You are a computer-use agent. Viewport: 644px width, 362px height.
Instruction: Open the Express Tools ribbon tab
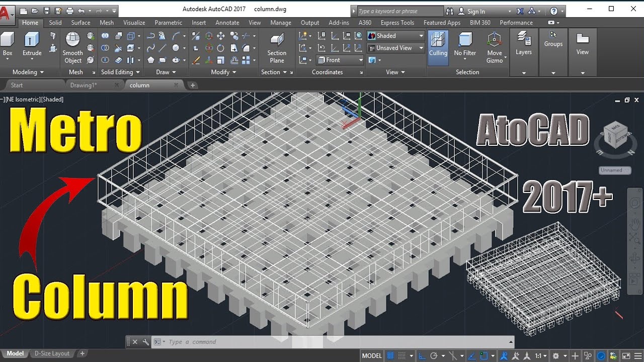[397, 23]
